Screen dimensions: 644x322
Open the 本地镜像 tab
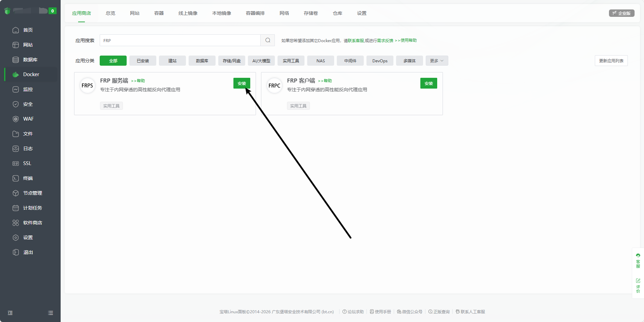[222, 13]
